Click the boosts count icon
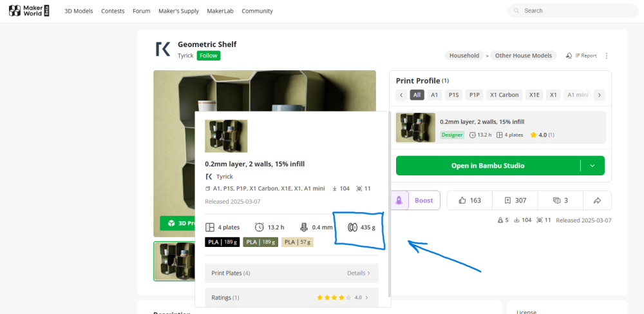Image resolution: width=644 pixels, height=314 pixels. point(500,221)
